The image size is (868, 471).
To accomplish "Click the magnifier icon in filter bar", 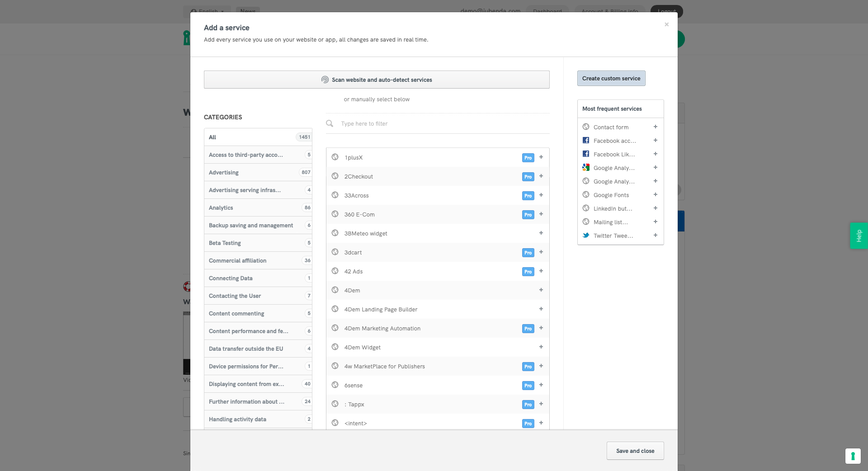I will coord(330,123).
